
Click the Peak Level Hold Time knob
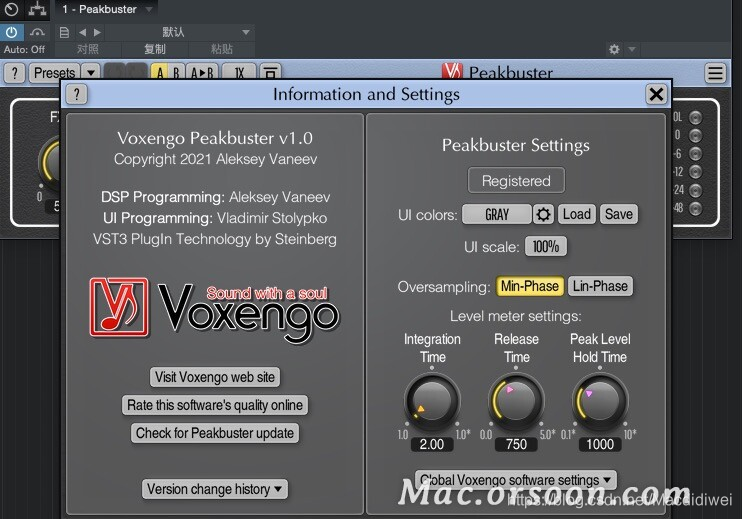pyautogui.click(x=600, y=401)
